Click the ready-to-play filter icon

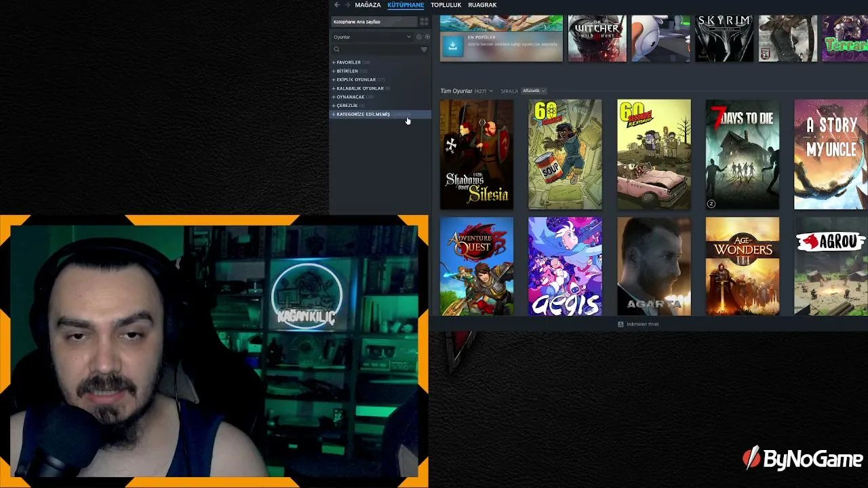click(427, 37)
